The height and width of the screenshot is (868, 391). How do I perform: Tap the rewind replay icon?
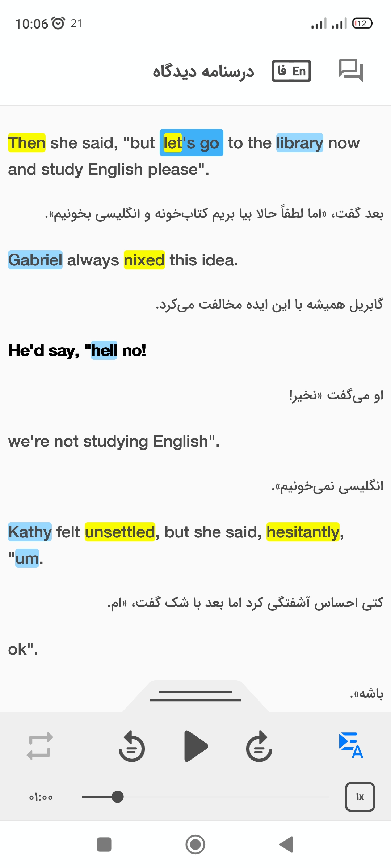132,746
